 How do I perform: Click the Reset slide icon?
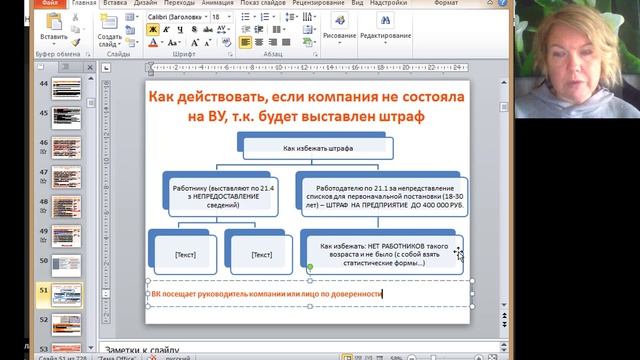tap(130, 29)
